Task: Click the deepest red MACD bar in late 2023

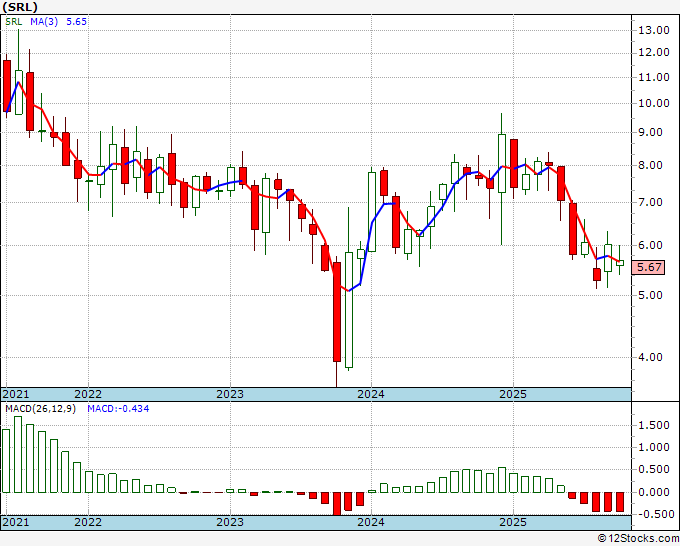Action: [337, 503]
